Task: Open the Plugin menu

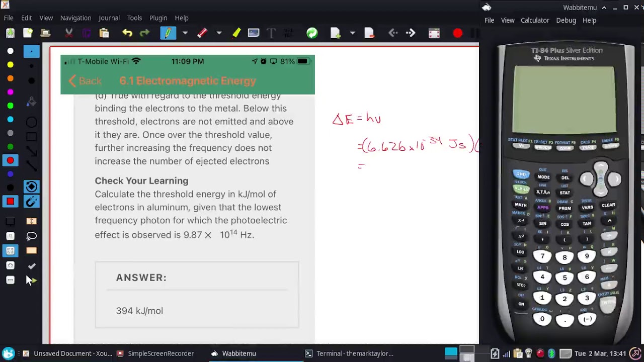Action: [158, 18]
